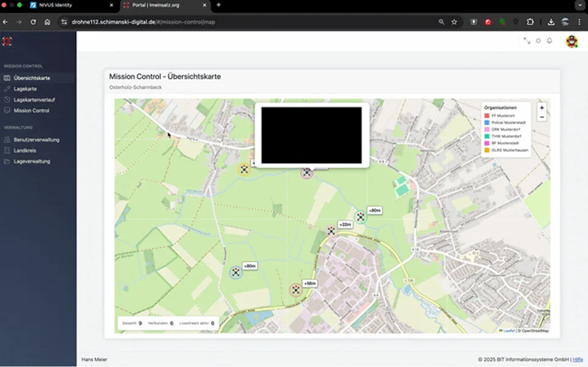Open the user avatar menu

[571, 41]
